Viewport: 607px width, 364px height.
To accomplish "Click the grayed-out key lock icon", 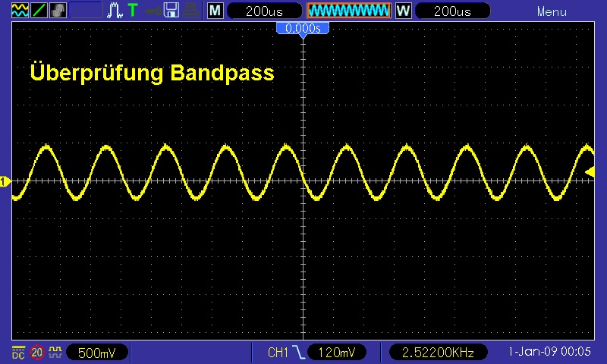I will click(x=153, y=11).
